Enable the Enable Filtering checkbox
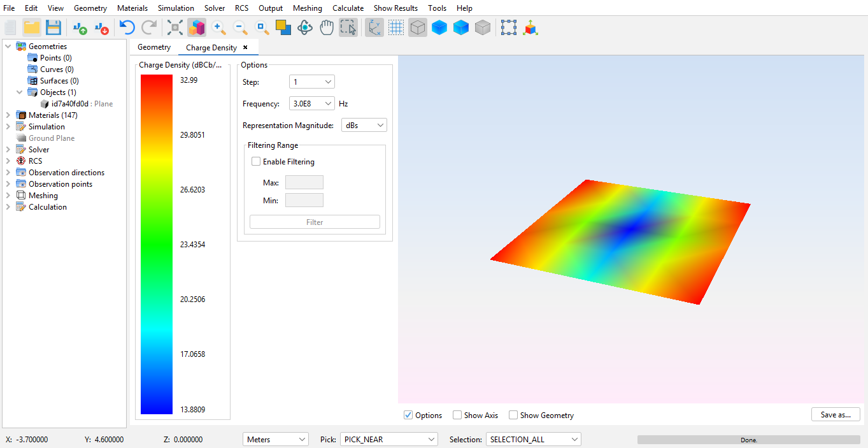Image resolution: width=868 pixels, height=448 pixels. [x=256, y=162]
